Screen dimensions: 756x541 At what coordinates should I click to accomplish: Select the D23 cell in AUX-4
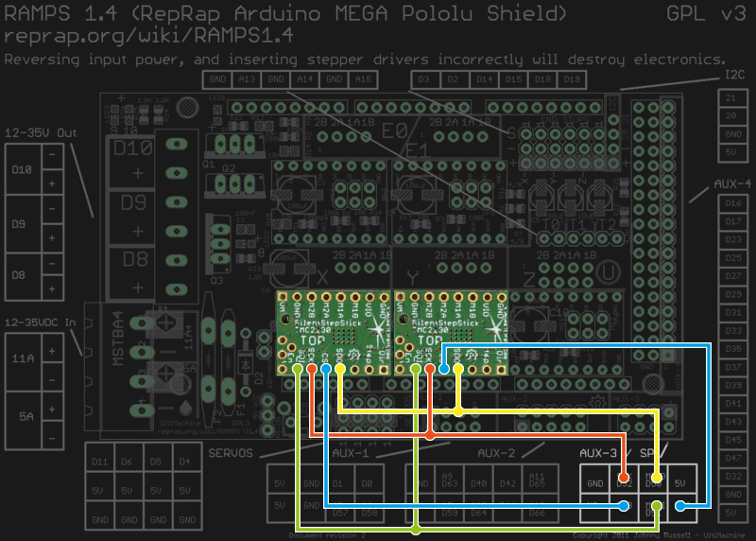[733, 240]
